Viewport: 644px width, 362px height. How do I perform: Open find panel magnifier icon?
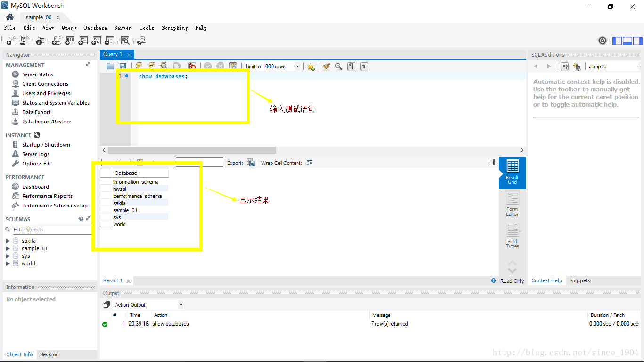click(339, 66)
